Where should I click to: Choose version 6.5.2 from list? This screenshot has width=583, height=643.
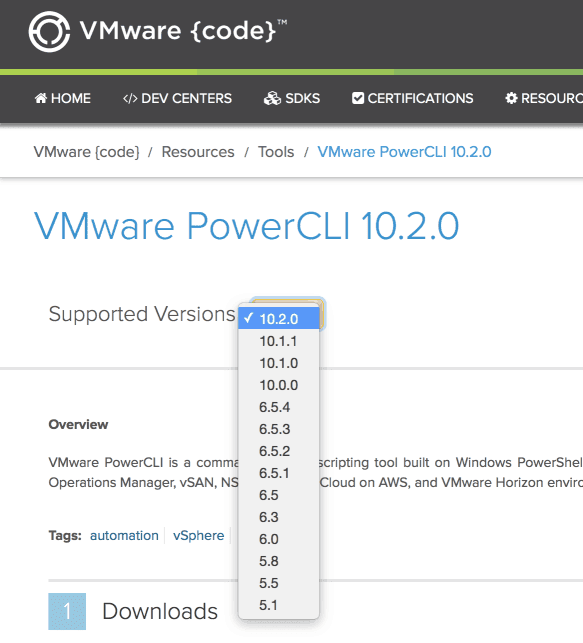click(x=279, y=451)
